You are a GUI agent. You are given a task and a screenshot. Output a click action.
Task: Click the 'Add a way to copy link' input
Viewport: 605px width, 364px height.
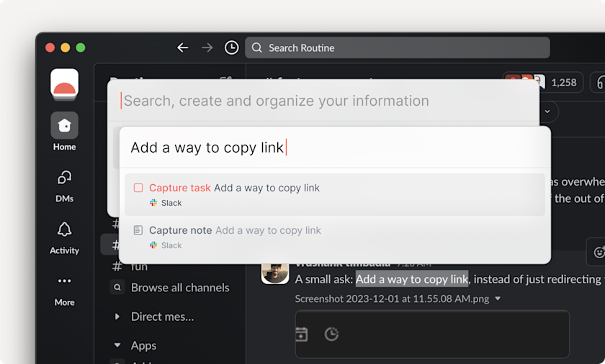coord(335,147)
